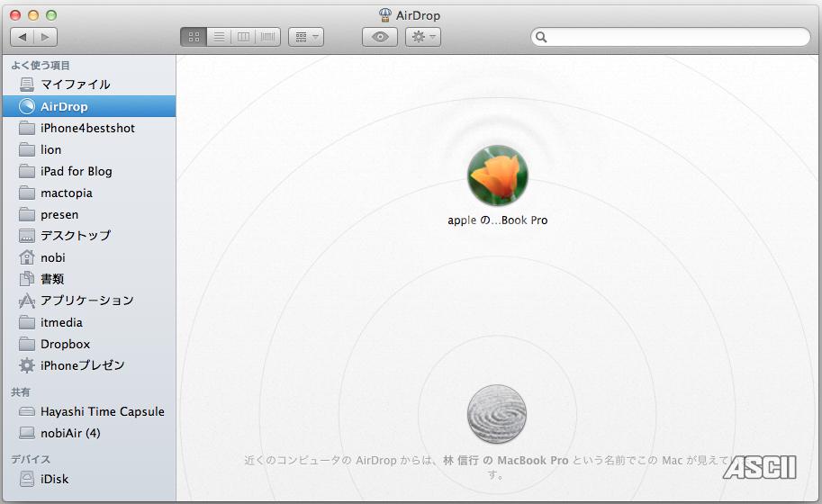The width and height of the screenshot is (822, 504).
Task: Click the iPhoneプレゼン gear icon
Action: tap(27, 365)
